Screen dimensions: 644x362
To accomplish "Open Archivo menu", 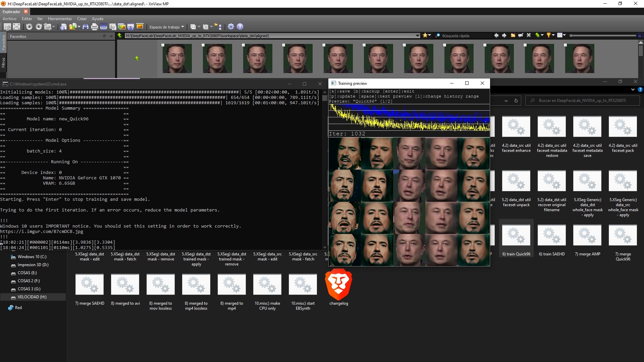I will tap(9, 19).
